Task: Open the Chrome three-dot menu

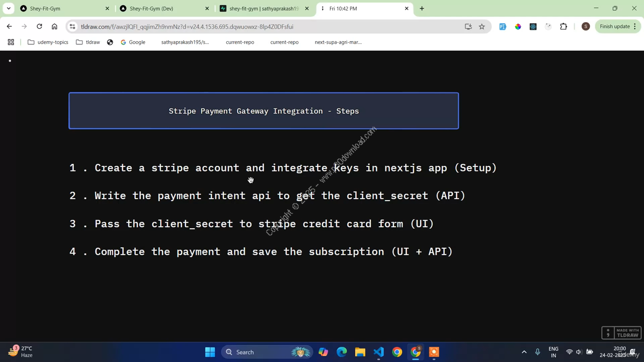Action: tap(635, 27)
